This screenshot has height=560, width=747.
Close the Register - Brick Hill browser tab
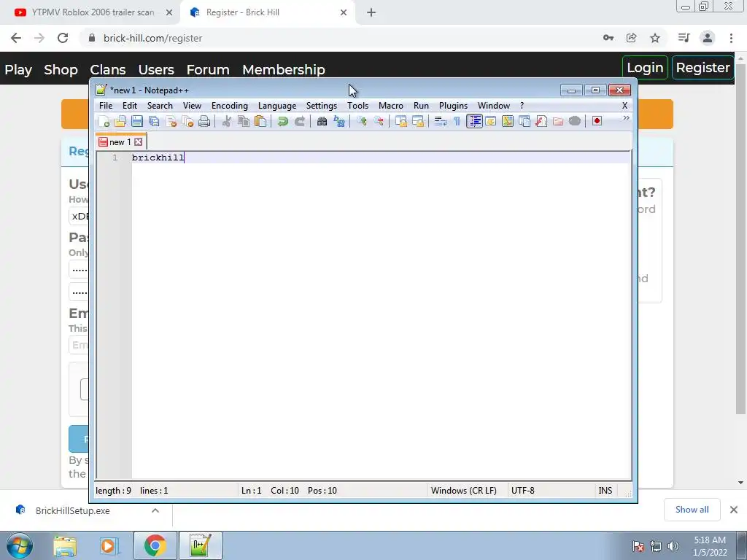(x=344, y=13)
